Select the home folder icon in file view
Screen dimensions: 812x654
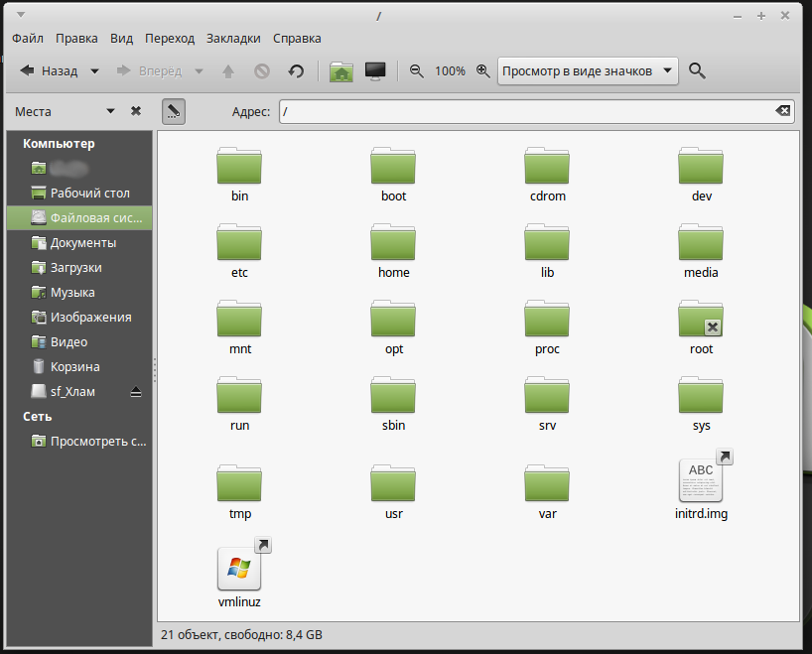tap(393, 242)
